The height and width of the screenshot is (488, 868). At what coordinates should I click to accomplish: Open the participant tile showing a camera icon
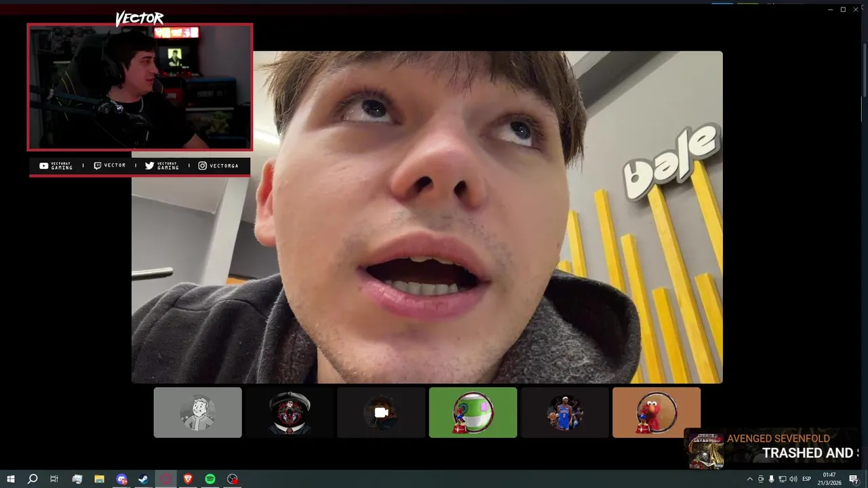click(381, 412)
